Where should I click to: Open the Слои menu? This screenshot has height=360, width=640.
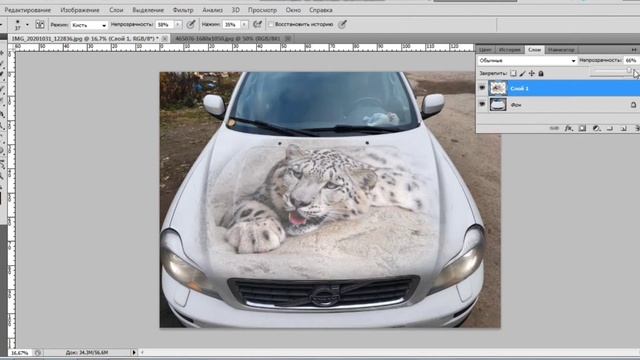pyautogui.click(x=116, y=10)
